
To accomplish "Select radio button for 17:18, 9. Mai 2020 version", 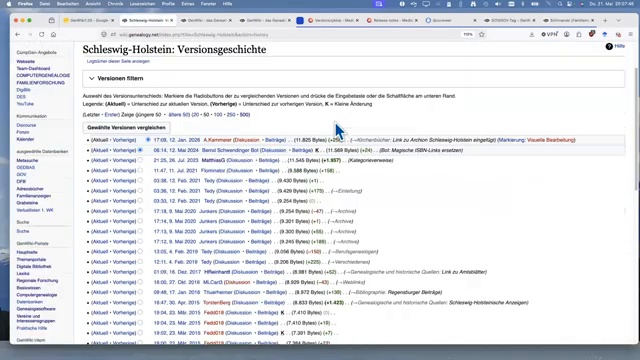I will pos(140,211).
